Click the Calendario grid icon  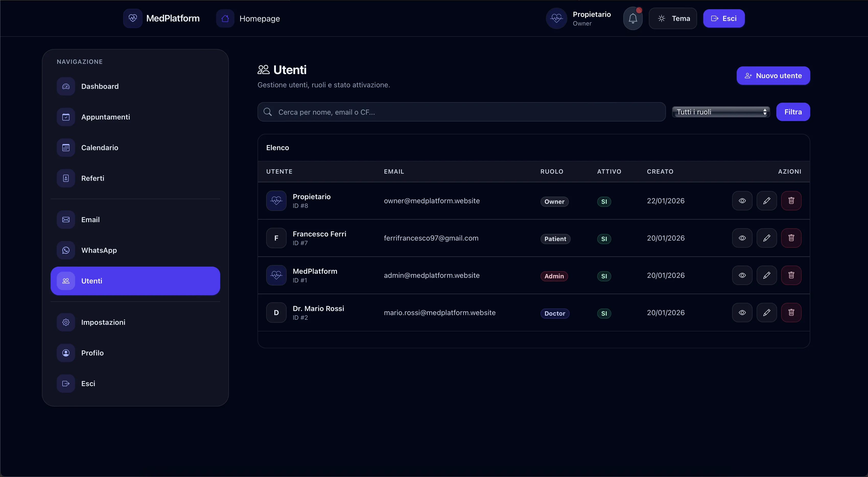pyautogui.click(x=66, y=148)
